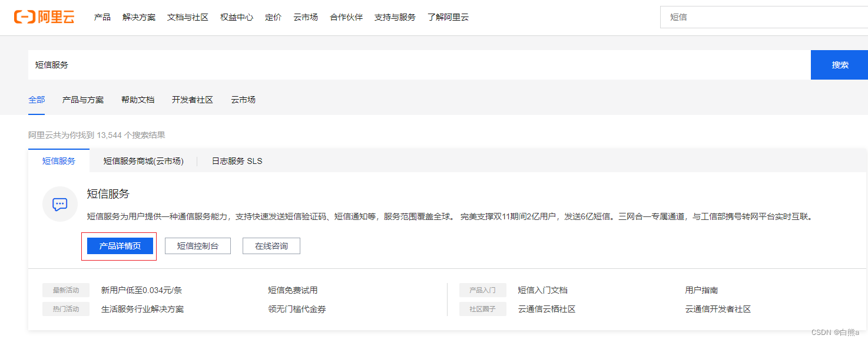Switch to the 短信服务商城(云市场) tab

tap(144, 161)
